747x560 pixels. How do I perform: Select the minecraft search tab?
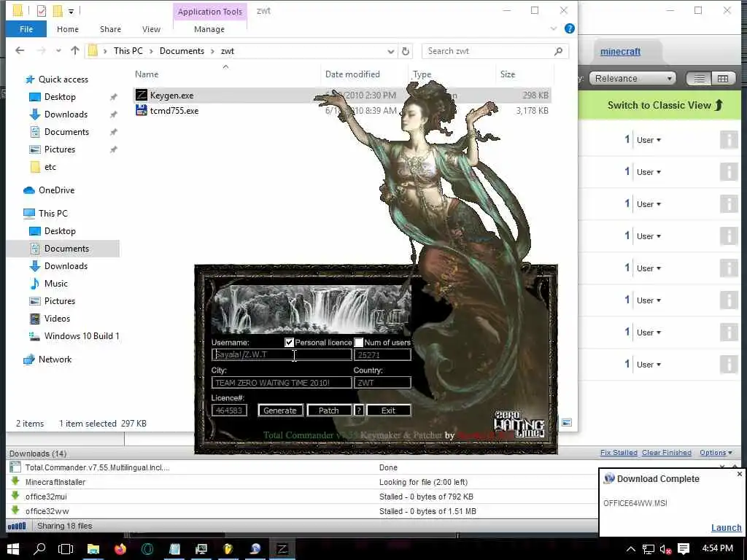[620, 52]
